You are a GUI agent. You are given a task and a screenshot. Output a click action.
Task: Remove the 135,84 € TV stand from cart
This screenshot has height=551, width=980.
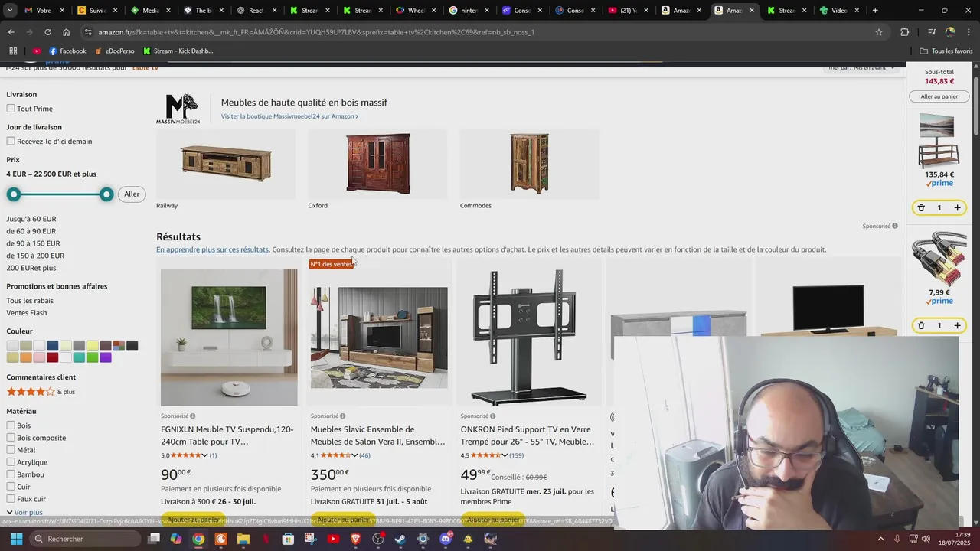(x=921, y=207)
